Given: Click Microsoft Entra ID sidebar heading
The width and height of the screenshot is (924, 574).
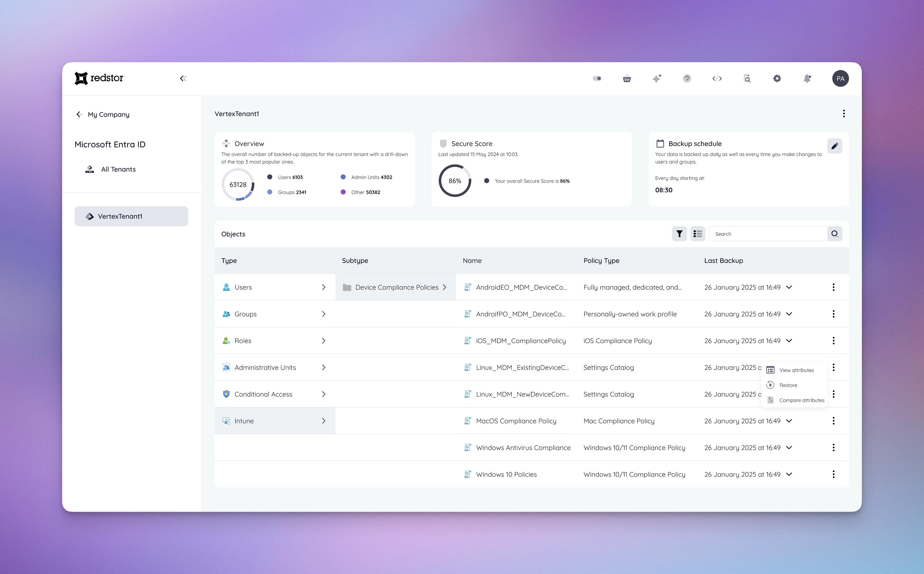Looking at the screenshot, I should tap(110, 145).
